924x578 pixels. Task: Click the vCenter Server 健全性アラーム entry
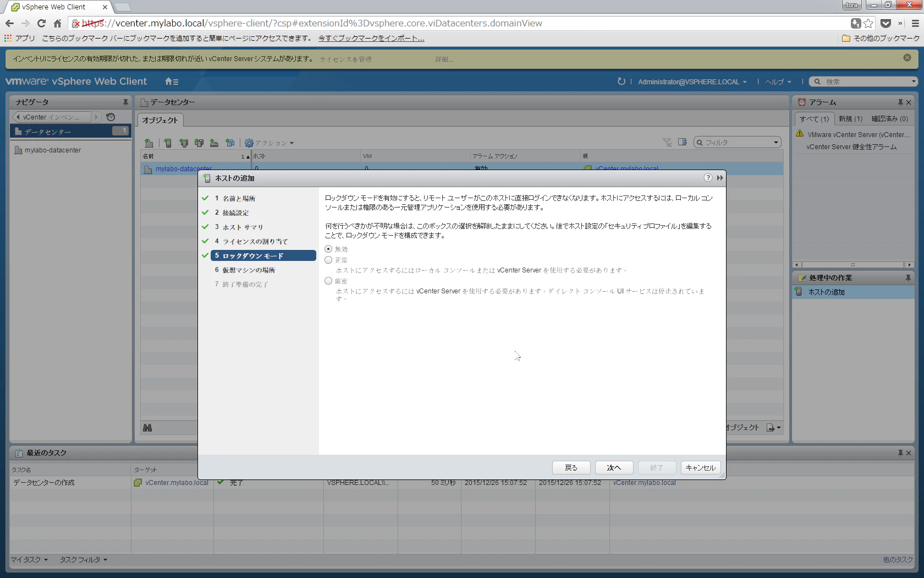pos(851,147)
